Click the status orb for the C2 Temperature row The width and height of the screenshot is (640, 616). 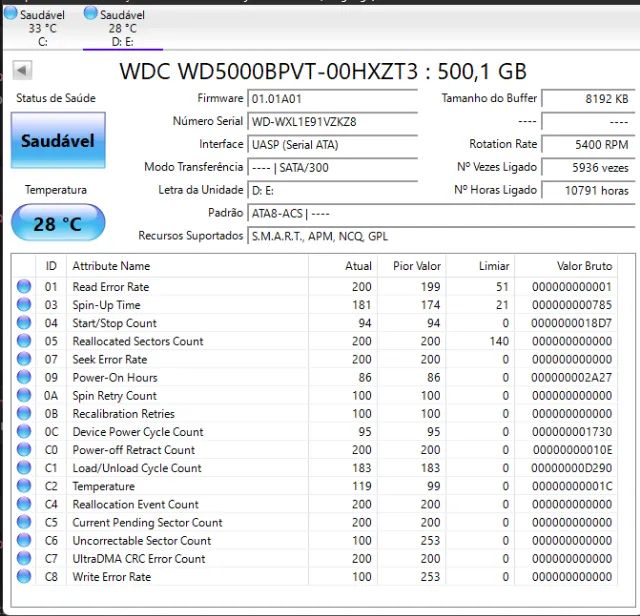click(x=24, y=485)
